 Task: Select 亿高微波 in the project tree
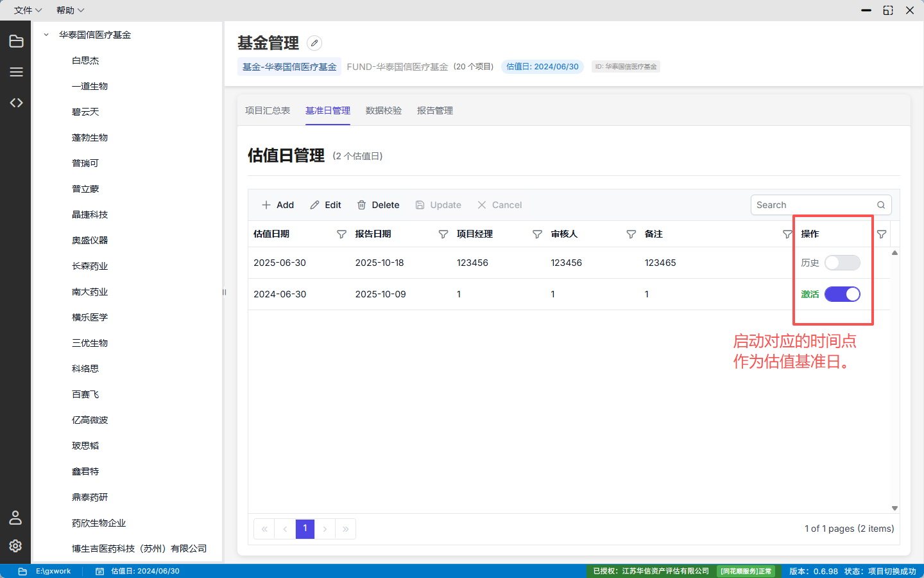click(90, 420)
